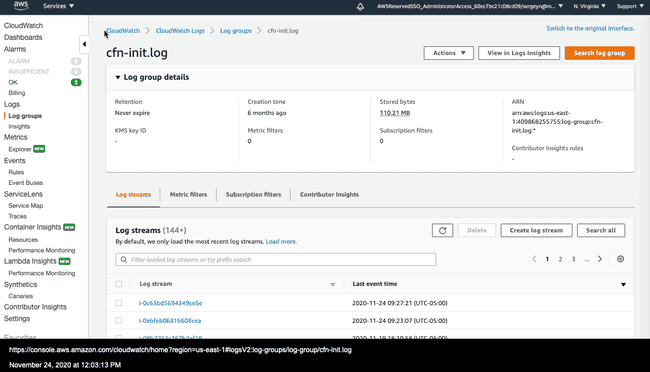
Task: Click the Search all button
Action: (x=601, y=231)
